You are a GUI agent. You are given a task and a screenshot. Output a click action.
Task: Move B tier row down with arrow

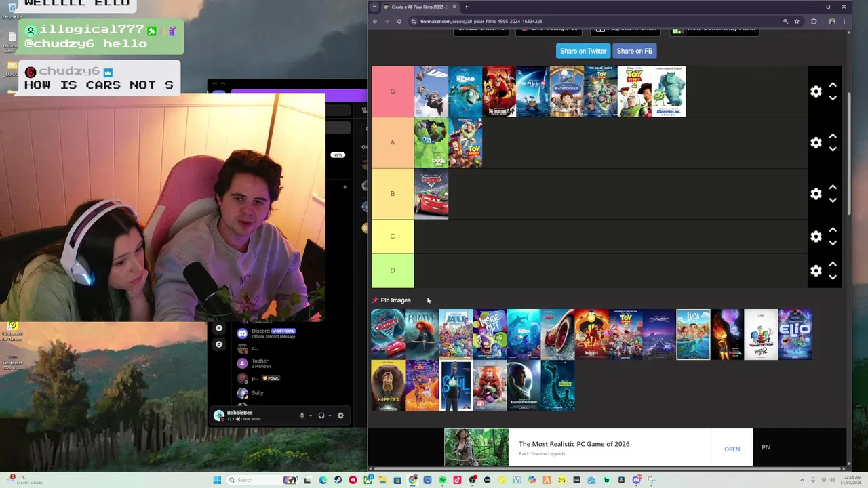(833, 200)
